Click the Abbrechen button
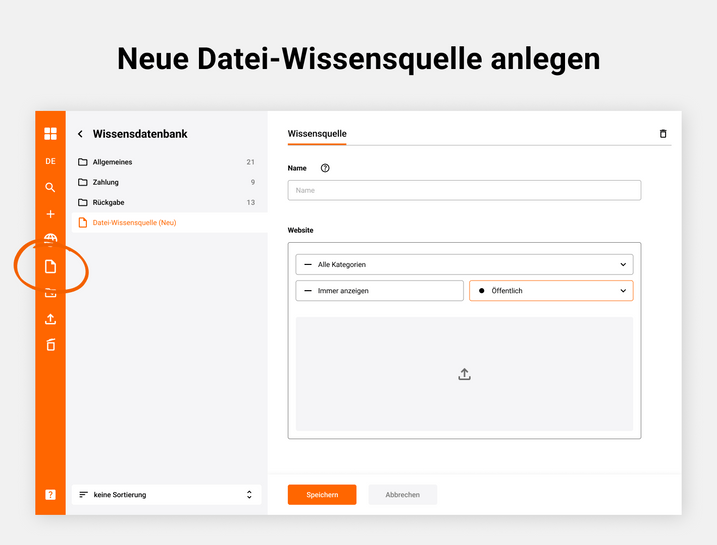The height and width of the screenshot is (545, 717). [402, 495]
